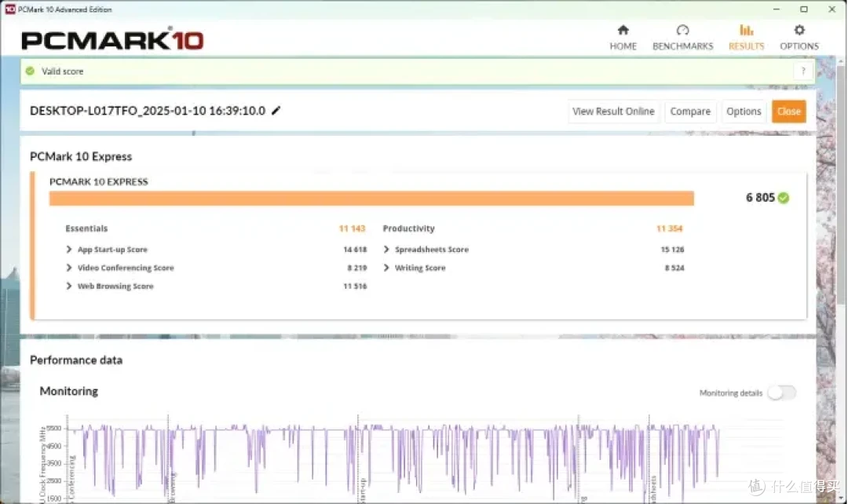Viewport: 848px width, 504px height.
Task: Open the result Options button
Action: click(744, 111)
